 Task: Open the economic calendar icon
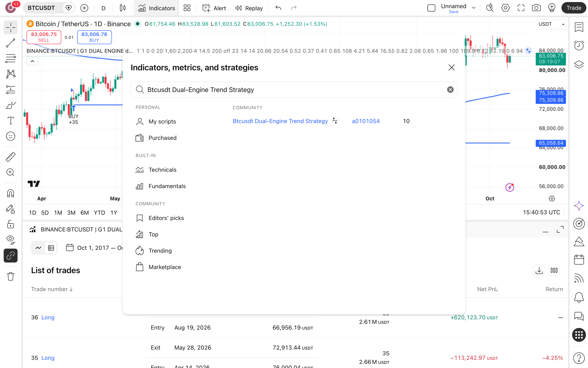[x=579, y=260]
